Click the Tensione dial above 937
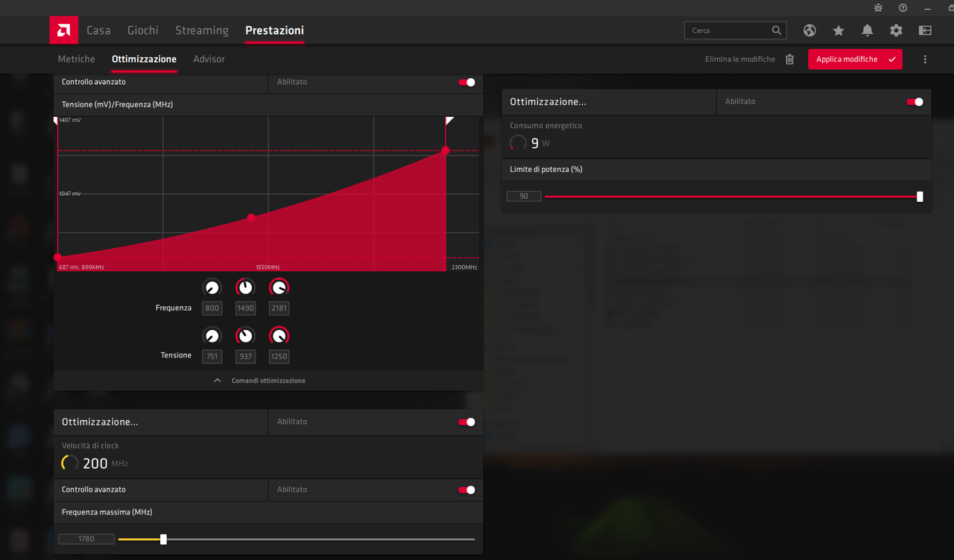This screenshot has width=954, height=560. pyautogui.click(x=245, y=336)
